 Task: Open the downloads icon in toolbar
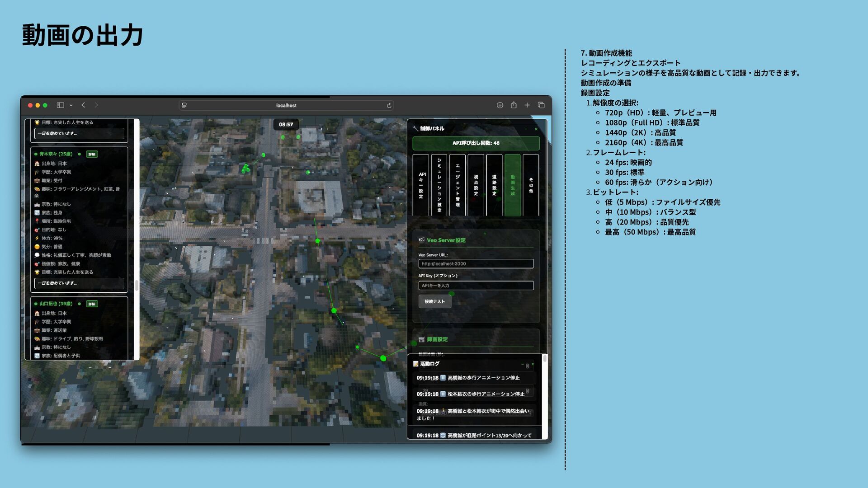tap(500, 105)
